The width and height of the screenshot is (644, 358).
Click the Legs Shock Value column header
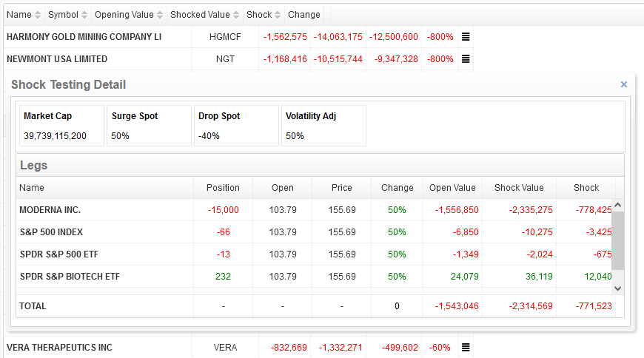coord(519,188)
